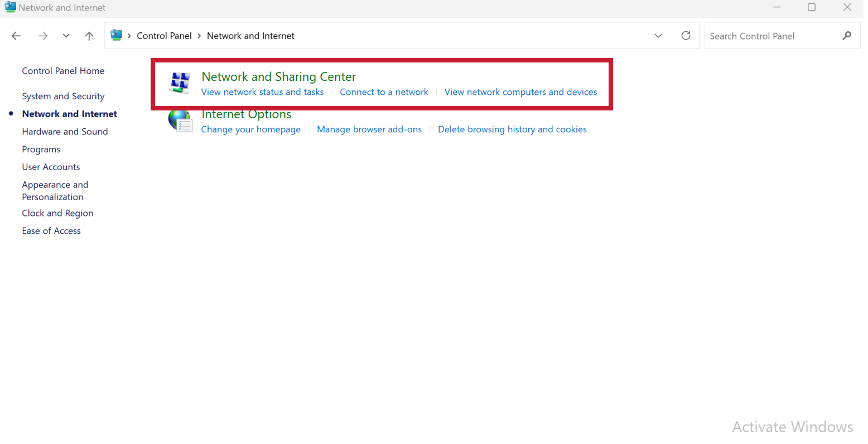Click View network status and tasks
Viewport: 868px width, 444px height.
click(262, 92)
